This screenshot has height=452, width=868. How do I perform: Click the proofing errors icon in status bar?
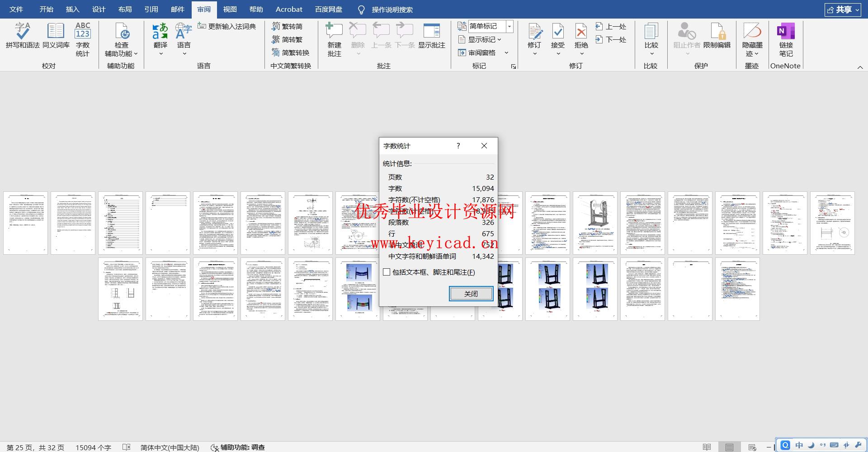pos(126,447)
